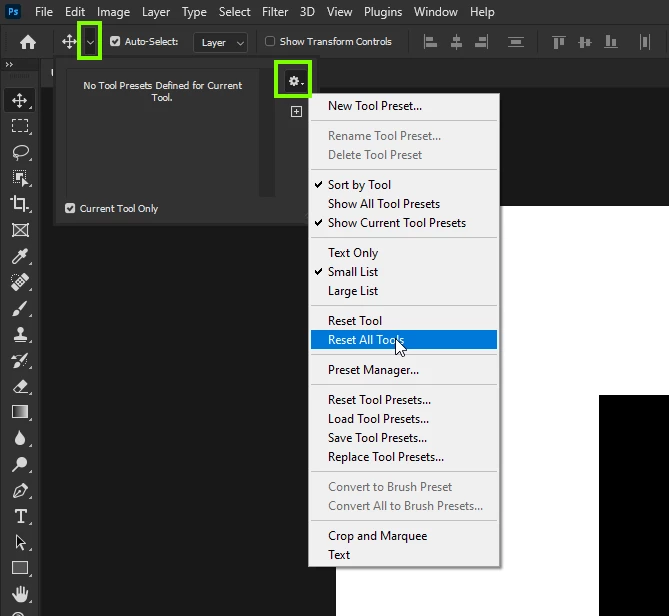
Task: Select the Blur tool
Action: [x=20, y=438]
